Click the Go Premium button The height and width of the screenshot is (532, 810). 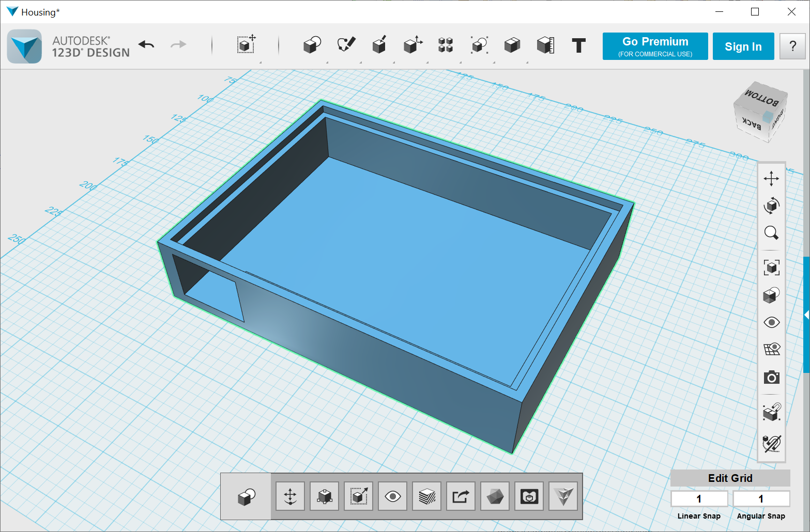tap(655, 46)
